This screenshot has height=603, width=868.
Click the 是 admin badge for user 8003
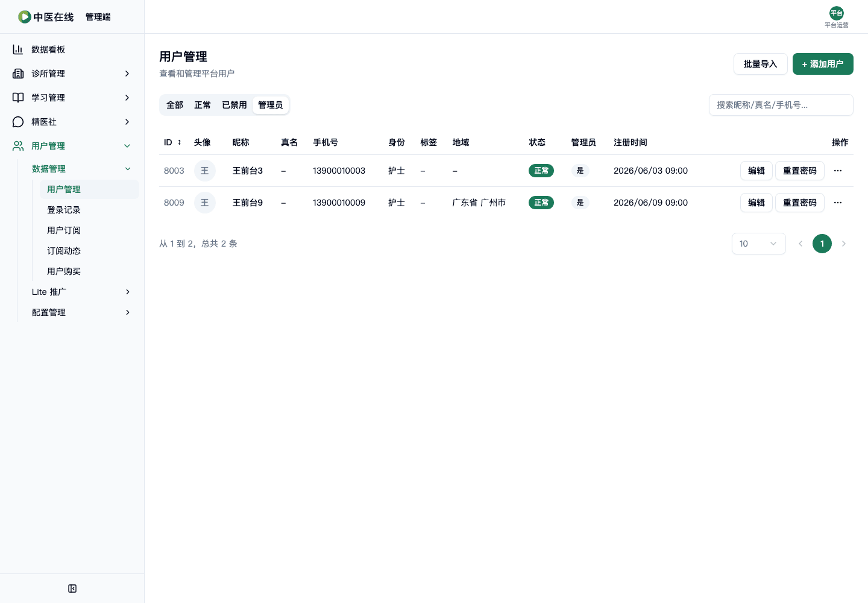click(580, 171)
